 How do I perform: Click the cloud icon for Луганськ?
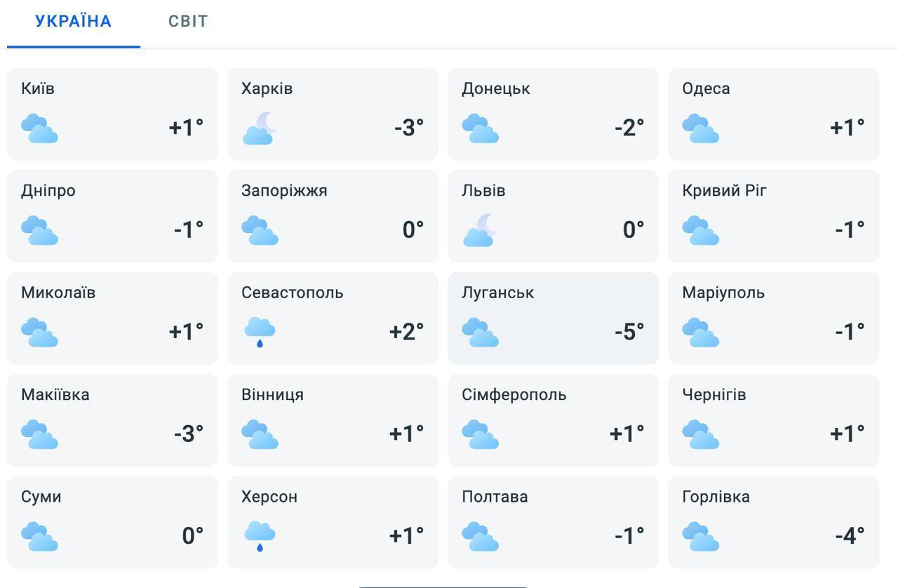point(480,333)
